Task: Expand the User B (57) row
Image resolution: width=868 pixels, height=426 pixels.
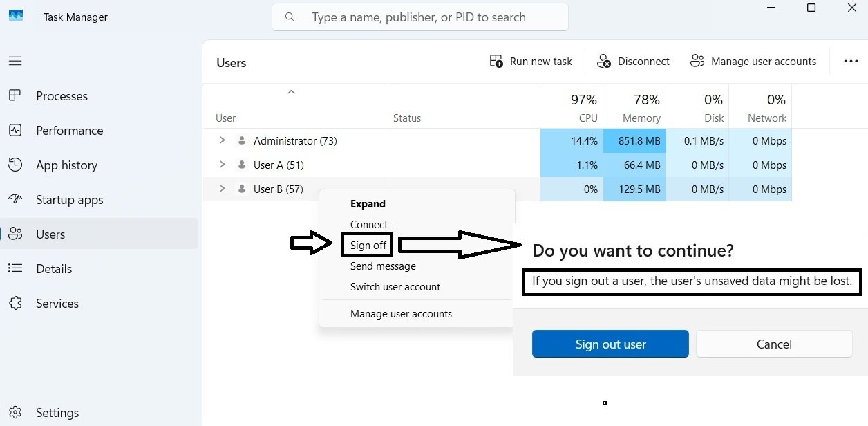Action: pyautogui.click(x=222, y=189)
